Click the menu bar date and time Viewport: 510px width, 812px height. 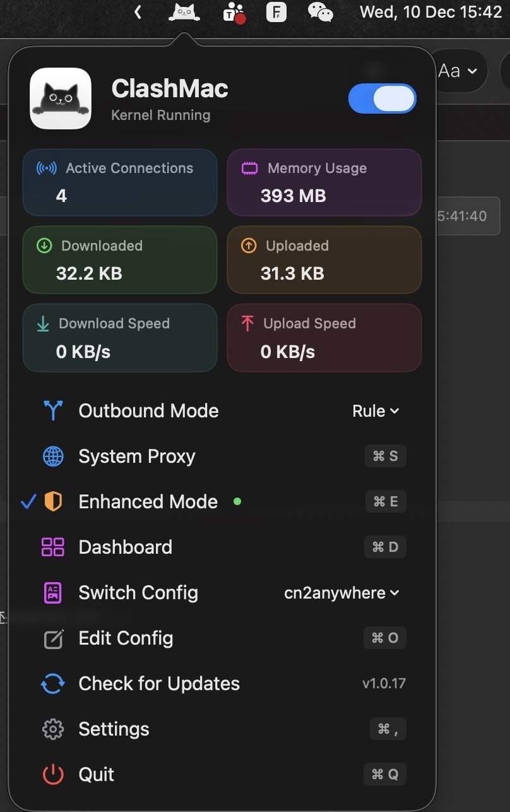click(x=430, y=12)
